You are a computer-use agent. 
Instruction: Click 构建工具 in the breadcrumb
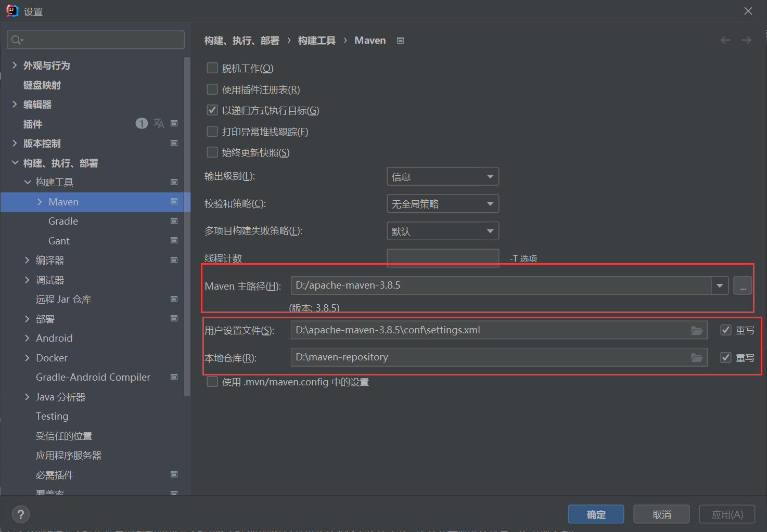(x=316, y=40)
